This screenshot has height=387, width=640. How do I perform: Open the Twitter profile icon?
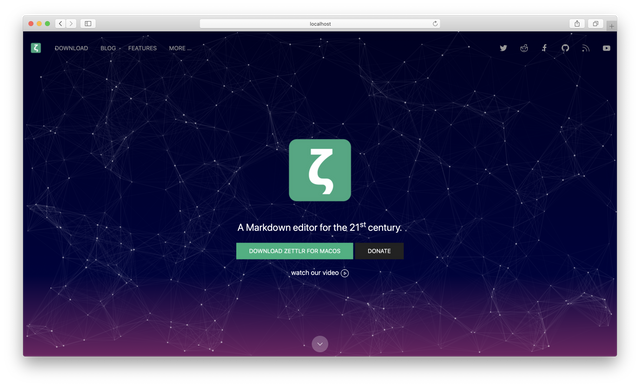pyautogui.click(x=503, y=48)
